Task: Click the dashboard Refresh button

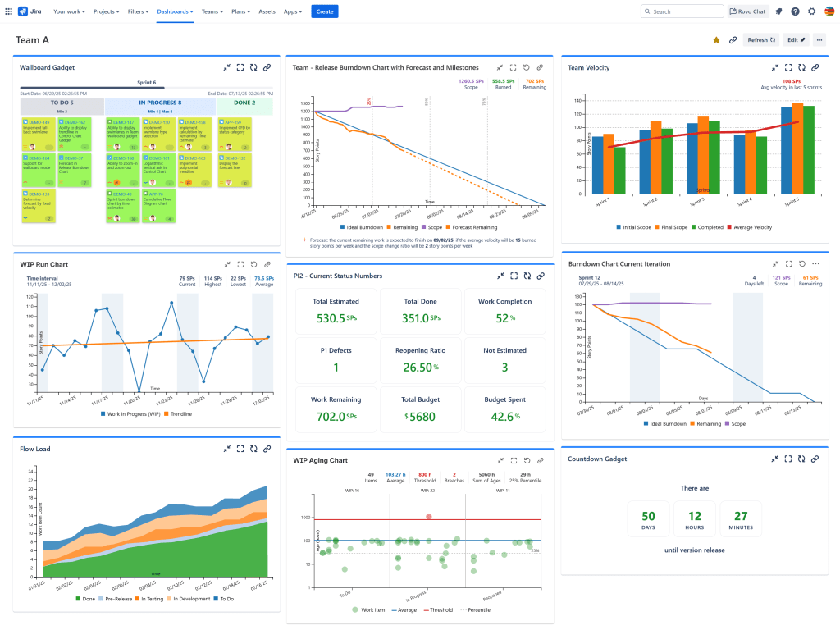Action: pos(760,39)
